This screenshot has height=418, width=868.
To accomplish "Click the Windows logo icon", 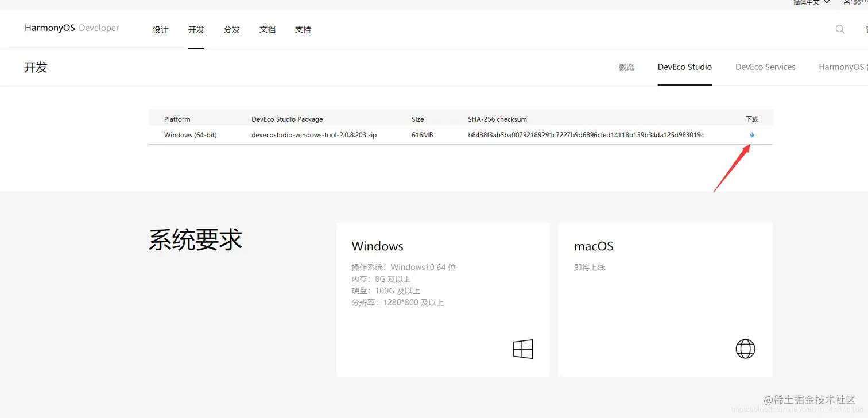I will click(x=523, y=349).
